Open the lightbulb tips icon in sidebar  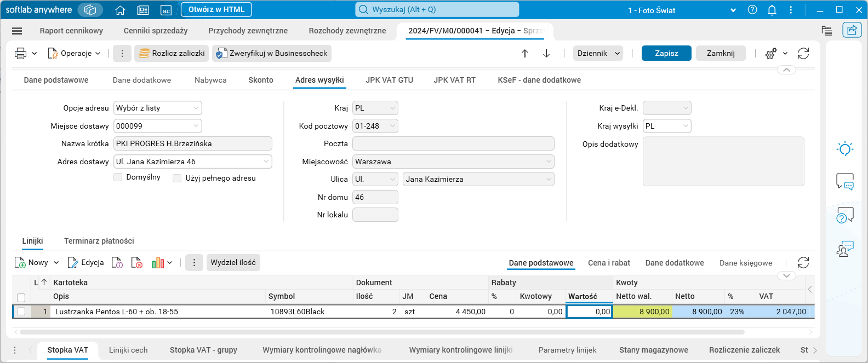coord(845,148)
